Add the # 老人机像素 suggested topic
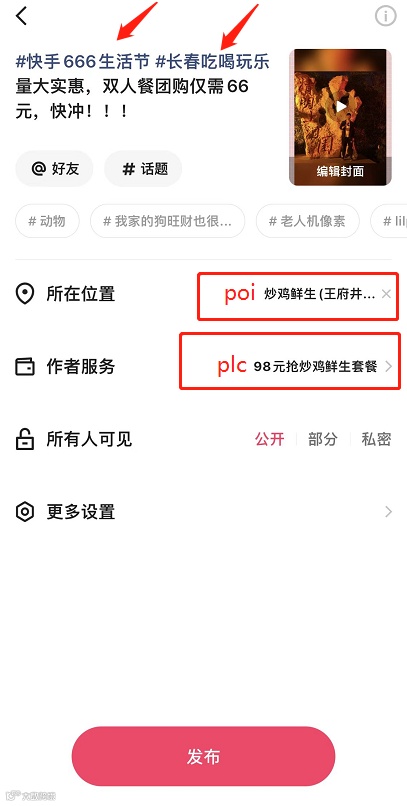Image resolution: width=407 pixels, height=806 pixels. click(307, 221)
